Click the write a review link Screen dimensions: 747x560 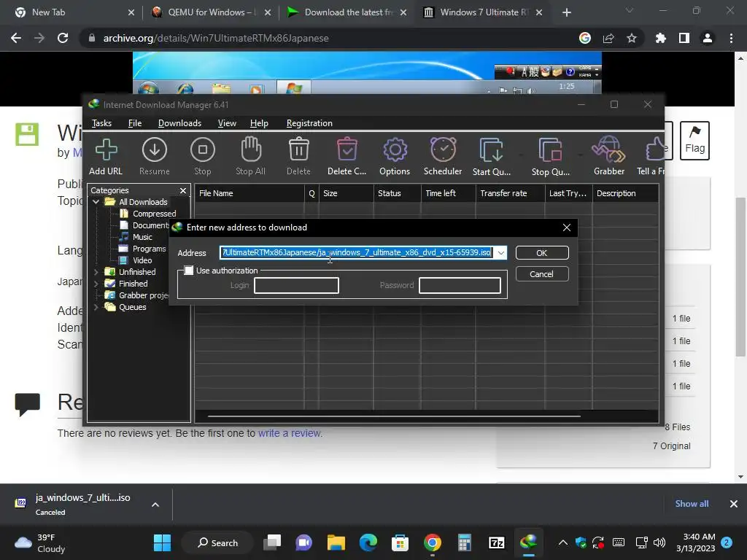click(x=290, y=433)
